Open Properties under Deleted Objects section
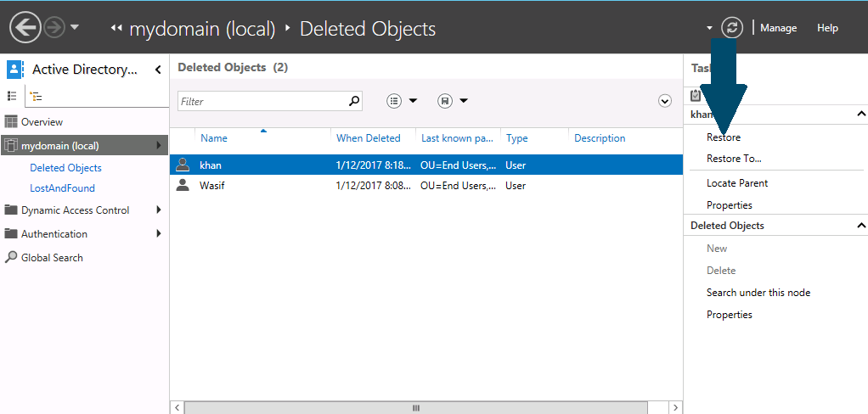 (730, 315)
